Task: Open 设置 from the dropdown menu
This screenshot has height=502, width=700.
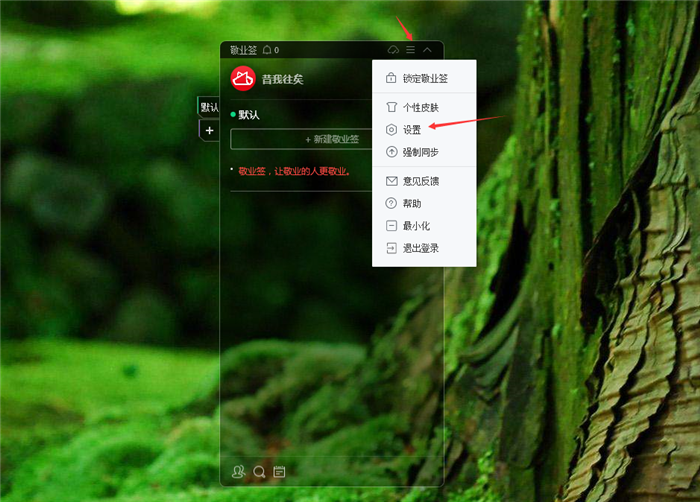Action: click(411, 129)
